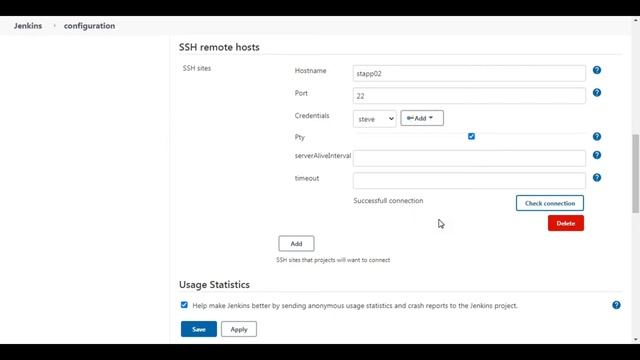The height and width of the screenshot is (360, 640).
Task: Open help for serverAliveInterval field
Action: 597,155
